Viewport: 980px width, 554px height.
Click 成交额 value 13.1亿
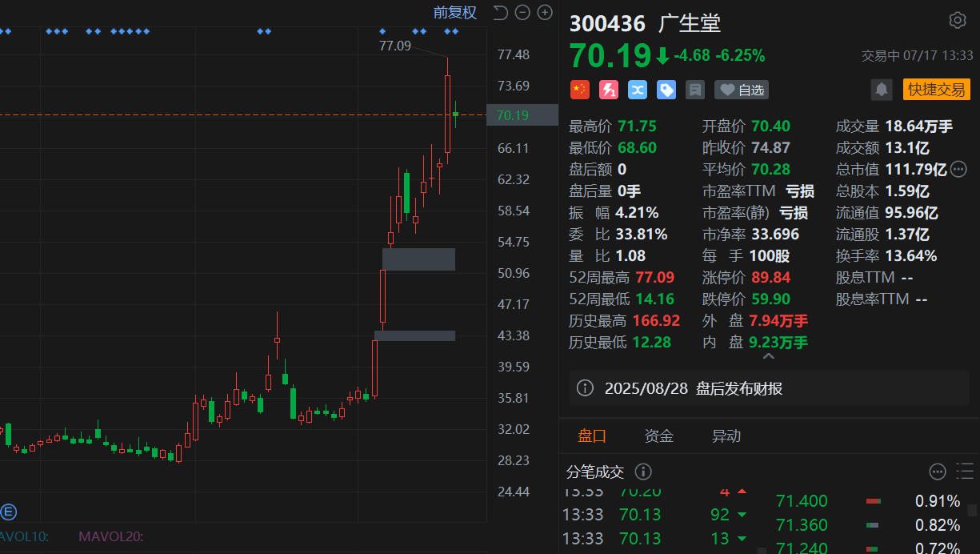[x=907, y=147]
